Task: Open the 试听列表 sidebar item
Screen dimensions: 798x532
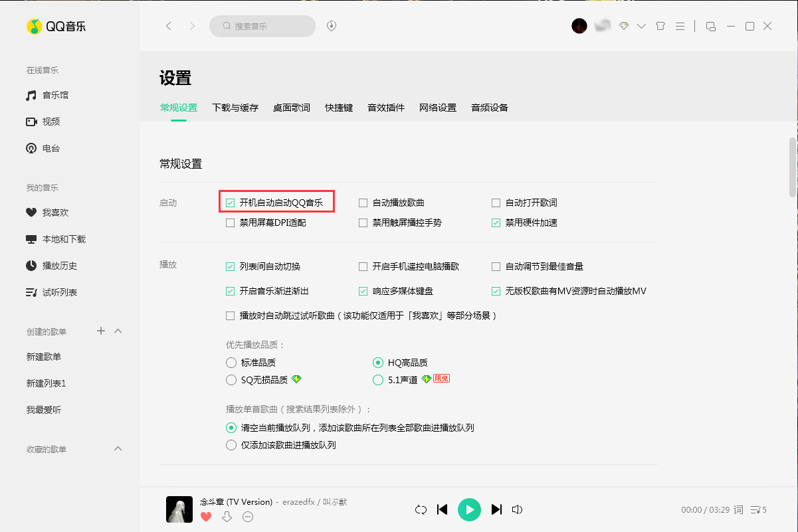Action: pos(57,291)
